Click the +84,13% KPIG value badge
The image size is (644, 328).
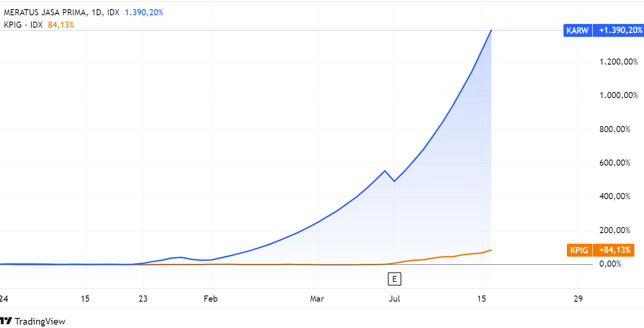coord(614,250)
